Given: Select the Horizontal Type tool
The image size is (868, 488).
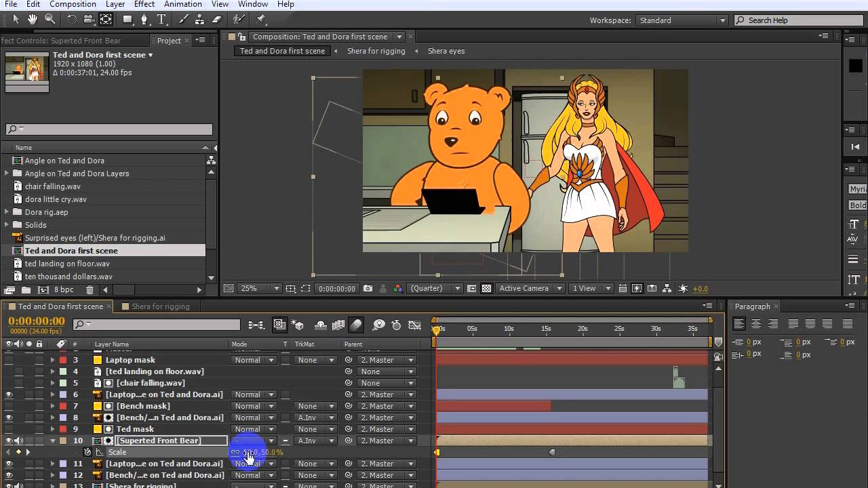Looking at the screenshot, I should [161, 20].
